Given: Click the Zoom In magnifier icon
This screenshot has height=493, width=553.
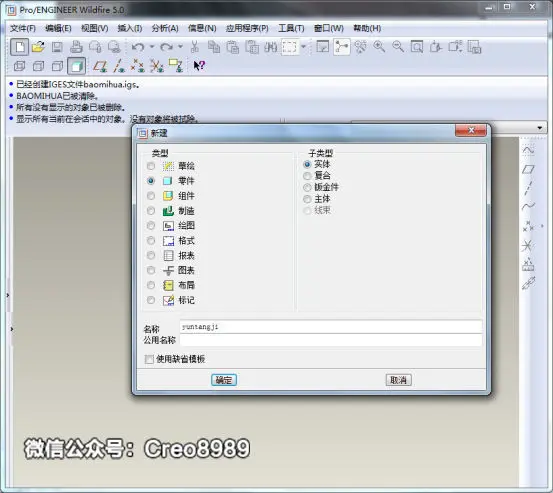Looking at the screenshot, I should 379,47.
